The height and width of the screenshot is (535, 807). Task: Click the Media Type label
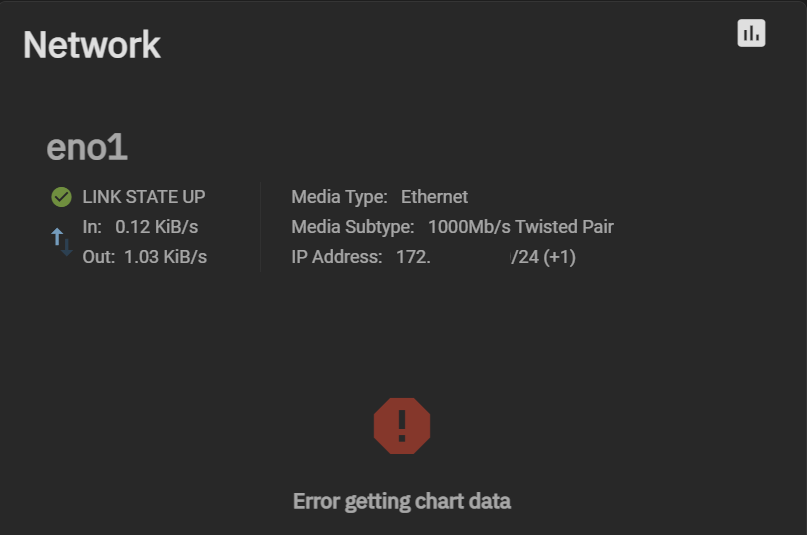pyautogui.click(x=339, y=197)
